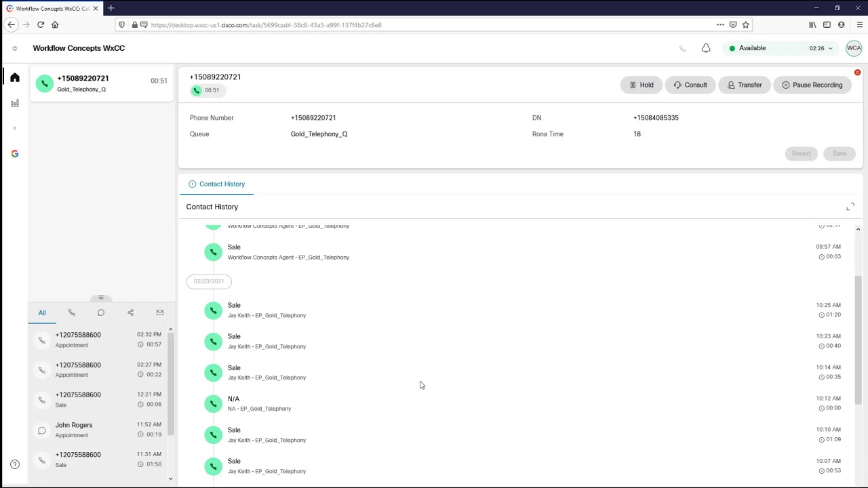Maximize the Contact History panel
868x488 pixels.
[850, 207]
